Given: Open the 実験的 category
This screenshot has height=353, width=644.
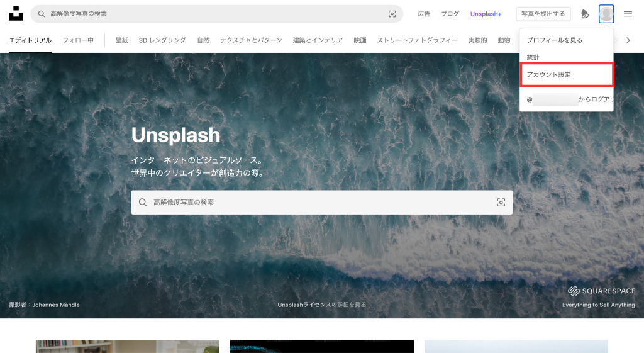Looking at the screenshot, I should pos(478,40).
